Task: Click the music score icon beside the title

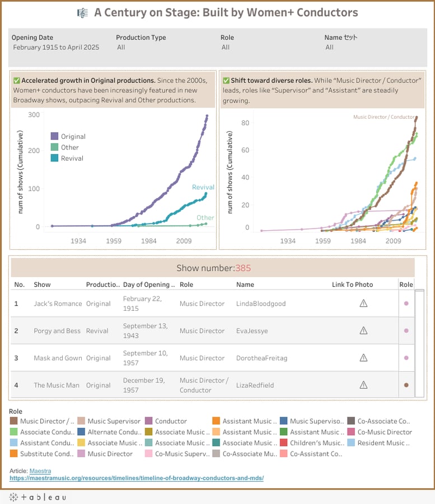Action: (82, 13)
